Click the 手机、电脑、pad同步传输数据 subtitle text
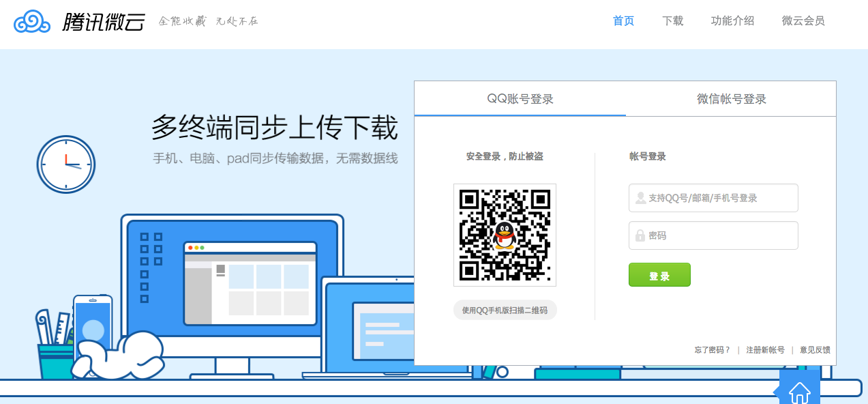This screenshot has width=868, height=404. coord(275,158)
